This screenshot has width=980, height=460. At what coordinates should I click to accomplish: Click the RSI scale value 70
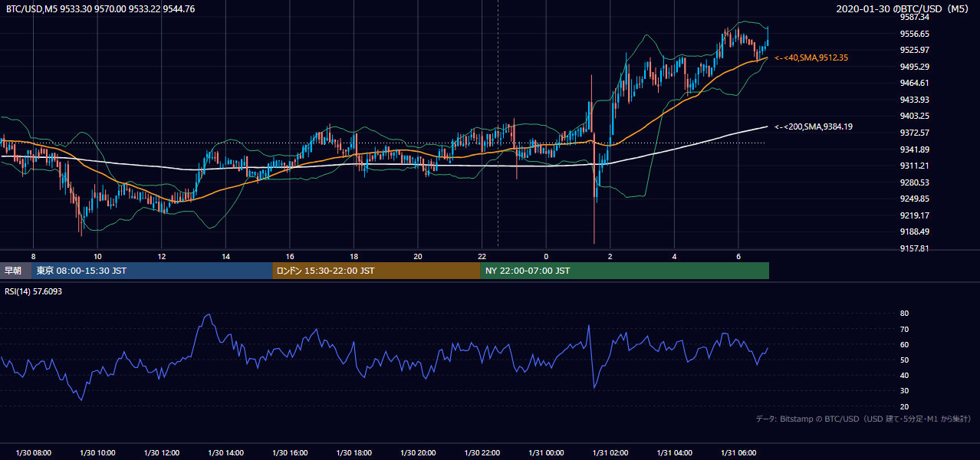tap(904, 330)
